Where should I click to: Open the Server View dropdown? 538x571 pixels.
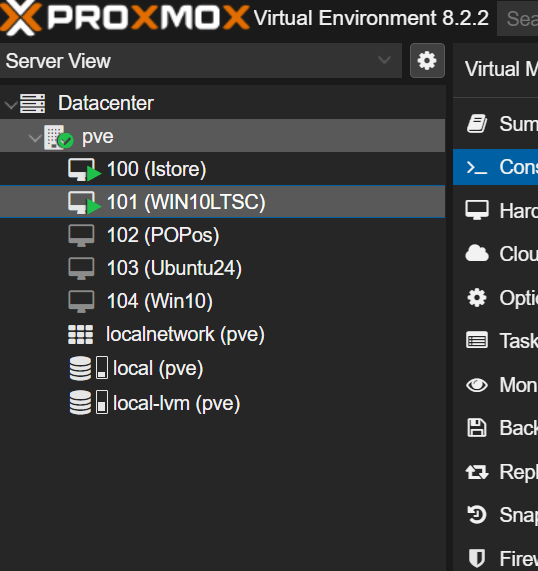click(201, 60)
